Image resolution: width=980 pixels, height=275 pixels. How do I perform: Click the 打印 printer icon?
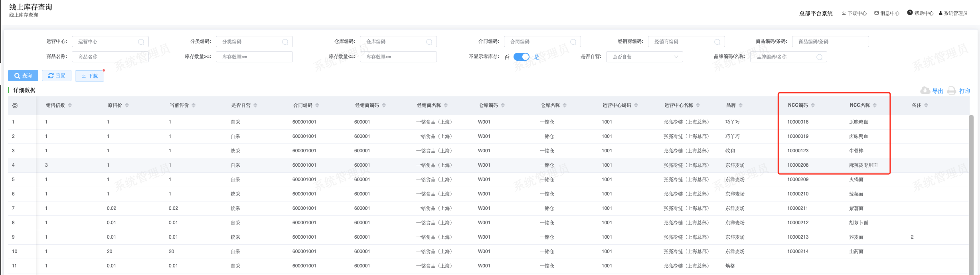coord(952,91)
